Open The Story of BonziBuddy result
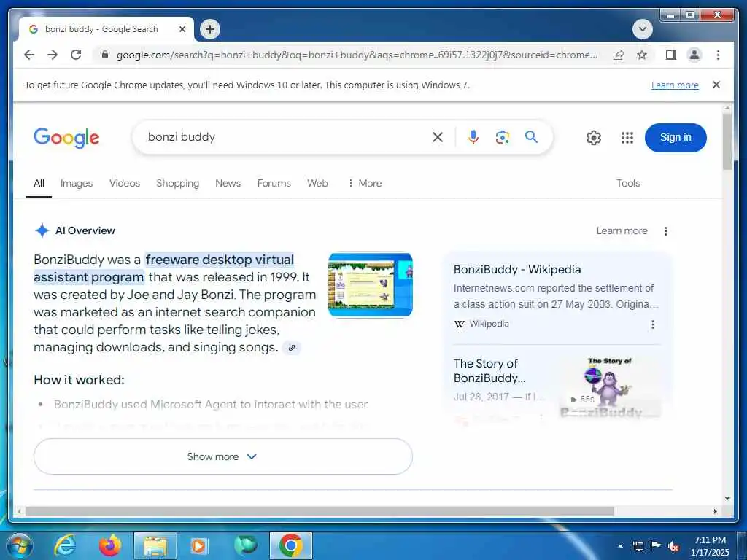Image resolution: width=747 pixels, height=560 pixels. pos(489,370)
